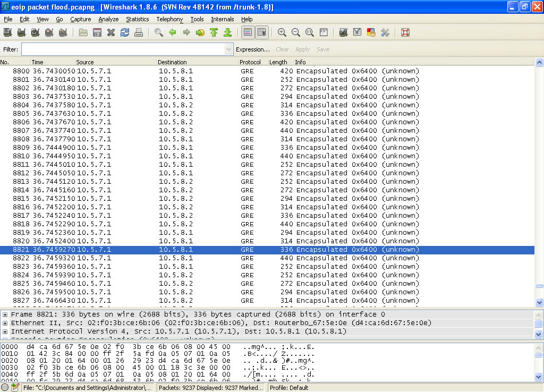
Task: Close the capture file X icon
Action: (x=111, y=32)
